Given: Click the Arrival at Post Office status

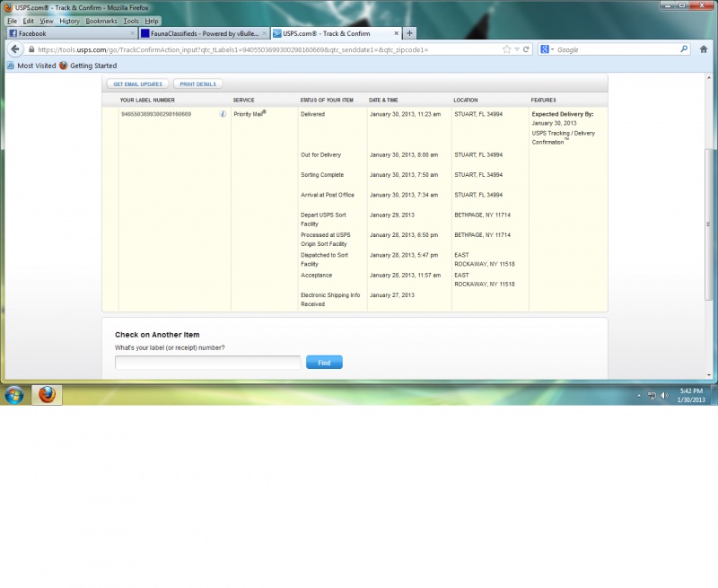Looking at the screenshot, I should pos(328,195).
